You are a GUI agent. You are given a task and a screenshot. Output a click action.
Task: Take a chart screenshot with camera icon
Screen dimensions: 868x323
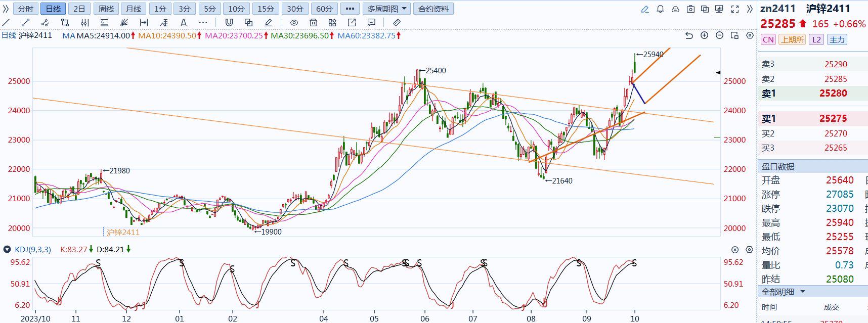point(690,9)
